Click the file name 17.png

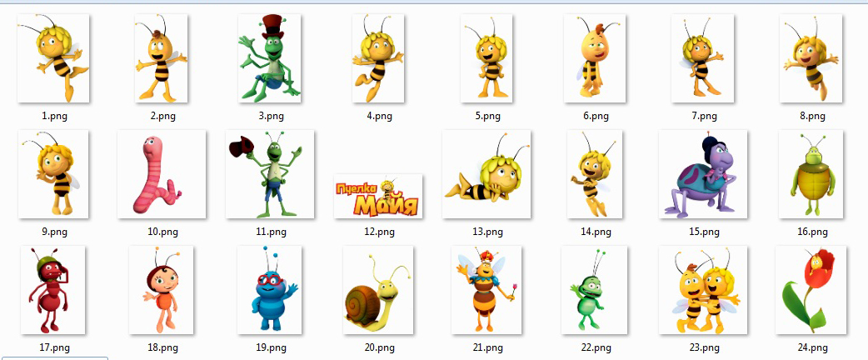(x=54, y=347)
